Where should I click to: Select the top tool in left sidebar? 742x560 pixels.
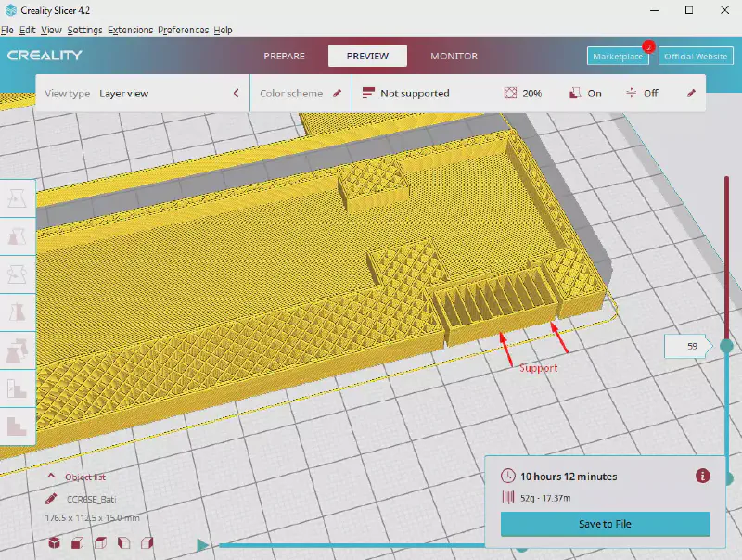[x=17, y=197]
